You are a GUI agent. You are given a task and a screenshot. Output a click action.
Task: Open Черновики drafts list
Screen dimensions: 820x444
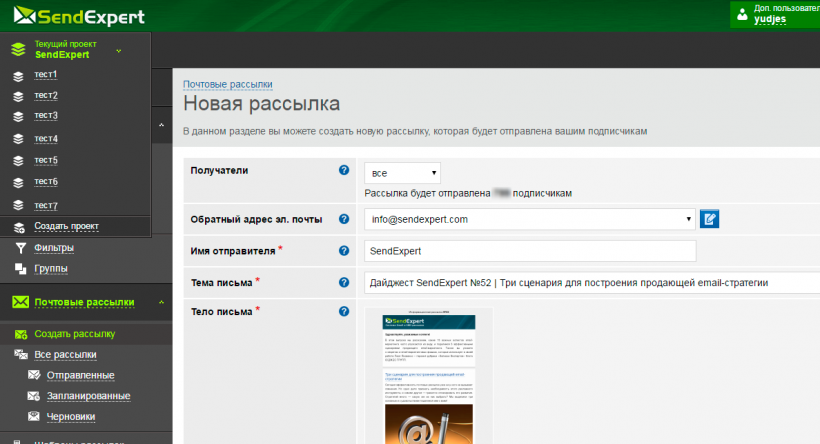point(71,417)
